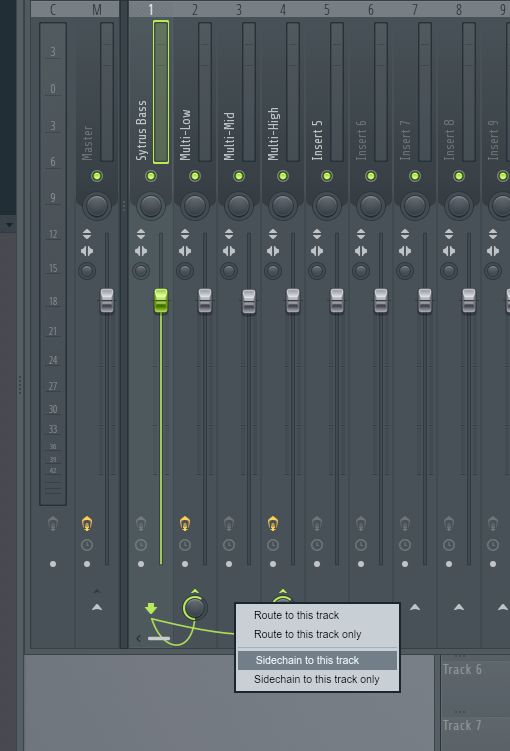
Task: Open latency clock icon on Multi-Low
Action: (x=185, y=545)
